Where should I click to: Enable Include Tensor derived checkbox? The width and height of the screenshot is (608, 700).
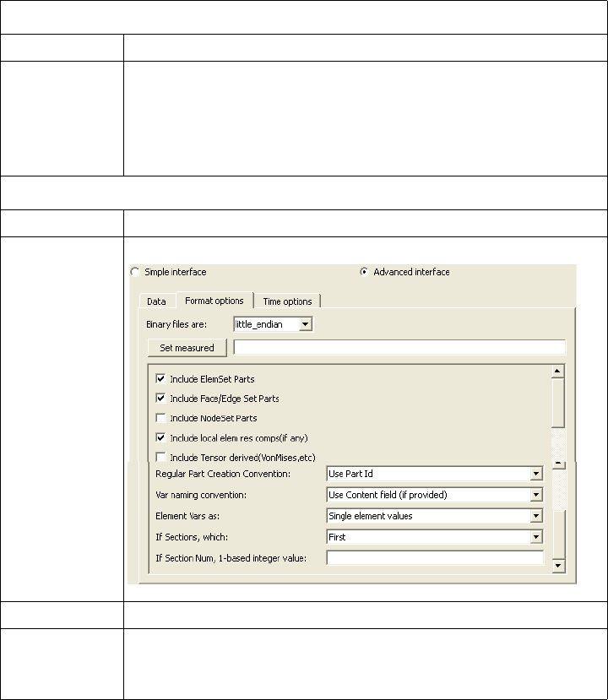pyautogui.click(x=160, y=457)
